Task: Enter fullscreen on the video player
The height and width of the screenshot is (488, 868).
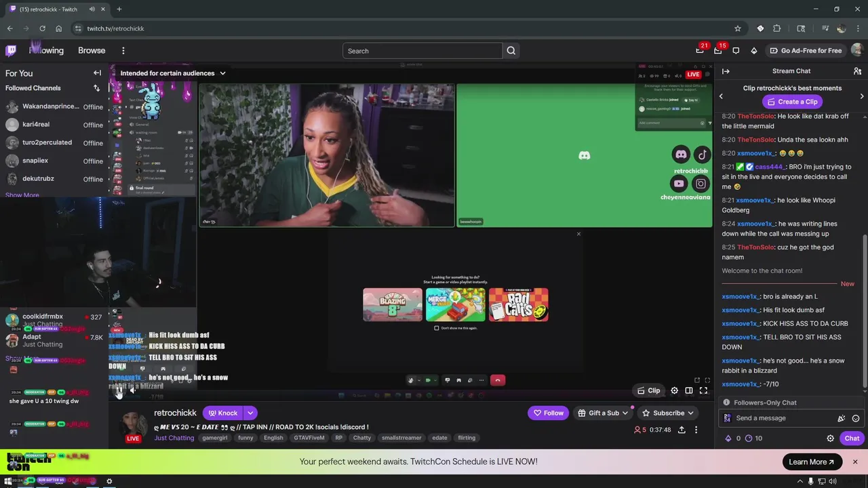Action: click(x=703, y=390)
